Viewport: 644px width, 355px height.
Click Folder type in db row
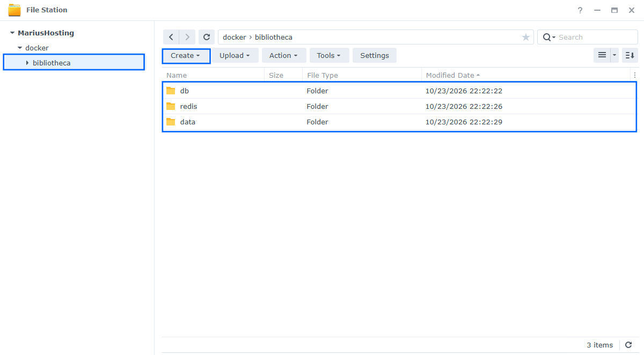318,91
